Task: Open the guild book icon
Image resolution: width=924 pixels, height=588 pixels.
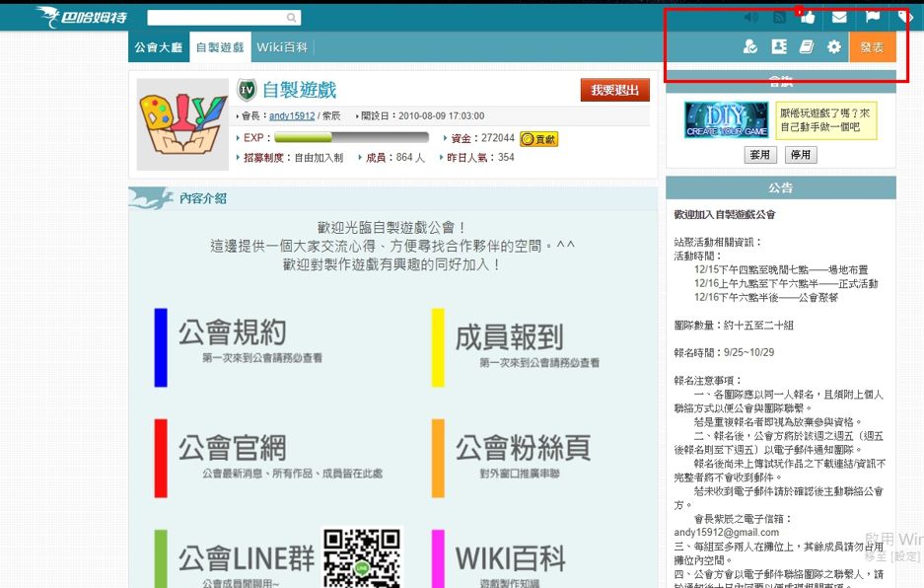Action: (x=807, y=47)
